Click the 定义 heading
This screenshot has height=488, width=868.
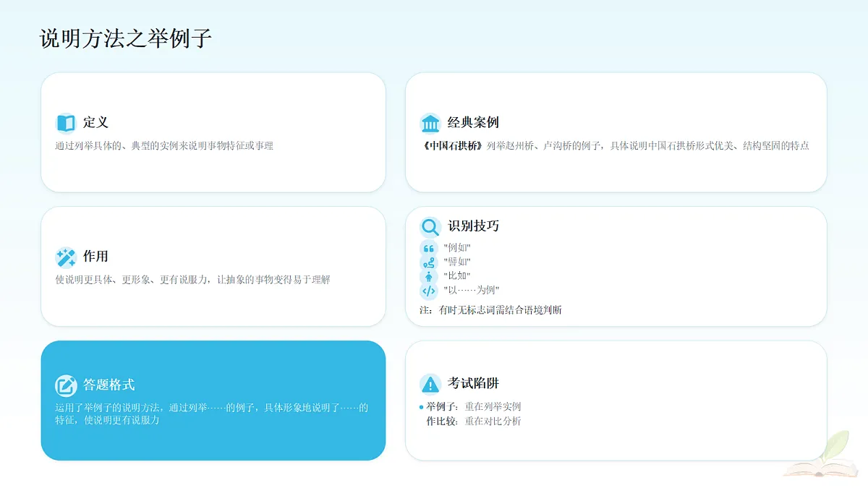pyautogui.click(x=95, y=123)
